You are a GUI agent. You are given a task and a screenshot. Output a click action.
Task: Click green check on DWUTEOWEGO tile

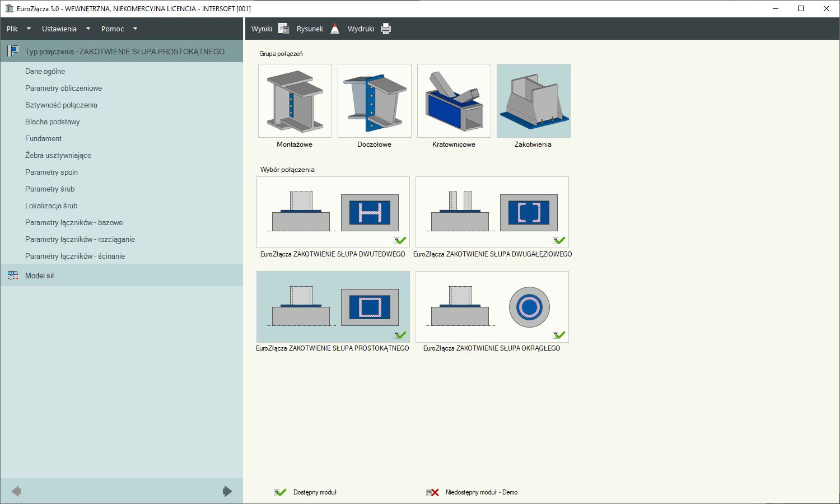coord(400,241)
